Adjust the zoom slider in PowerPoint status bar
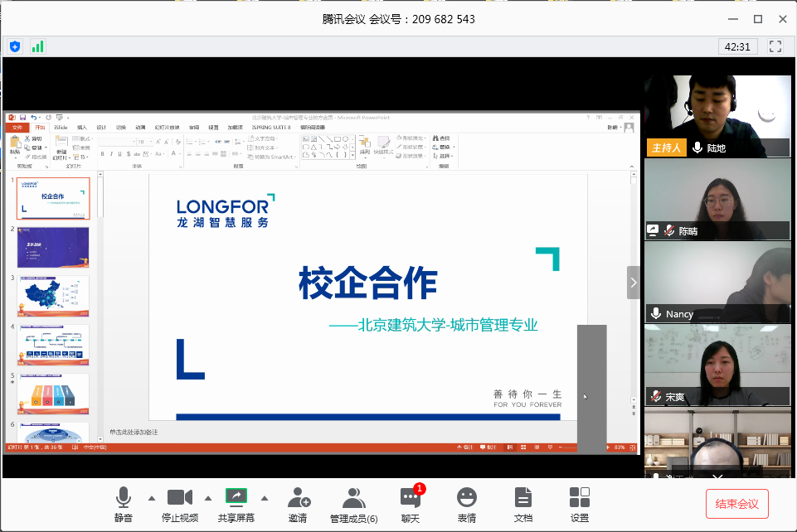The image size is (797, 532). click(x=572, y=447)
